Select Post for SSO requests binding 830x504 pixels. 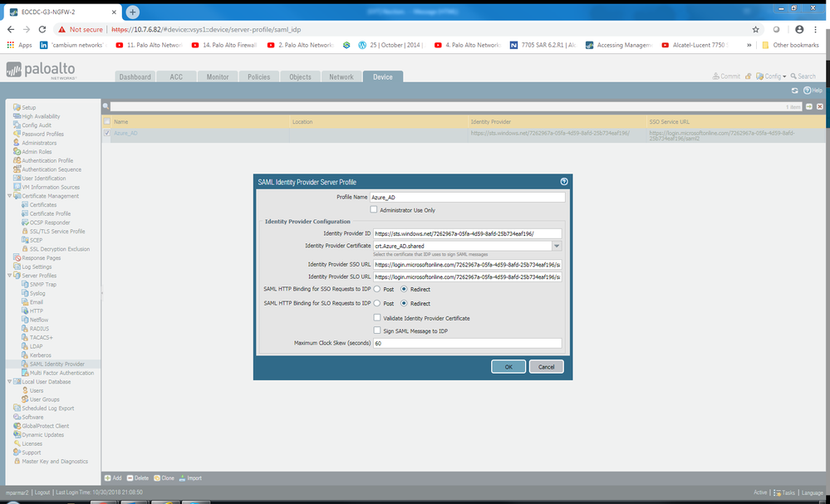click(x=377, y=289)
